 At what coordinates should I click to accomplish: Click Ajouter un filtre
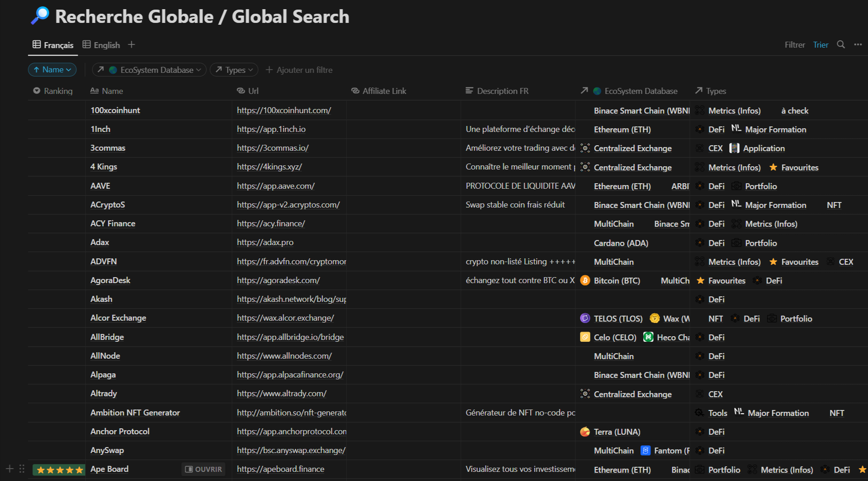tap(299, 70)
